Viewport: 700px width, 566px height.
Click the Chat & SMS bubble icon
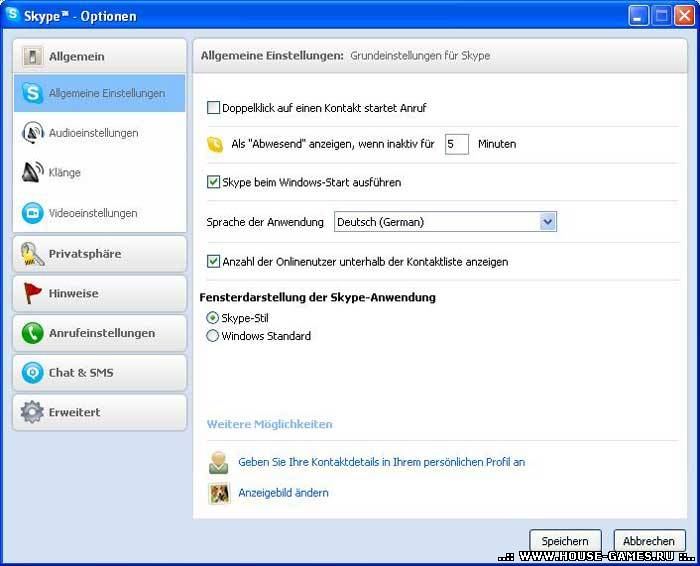pyautogui.click(x=33, y=373)
